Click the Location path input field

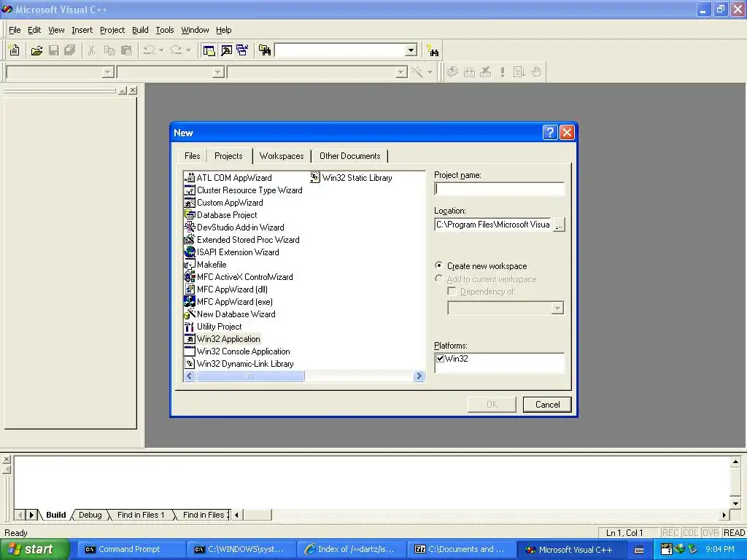pos(493,225)
